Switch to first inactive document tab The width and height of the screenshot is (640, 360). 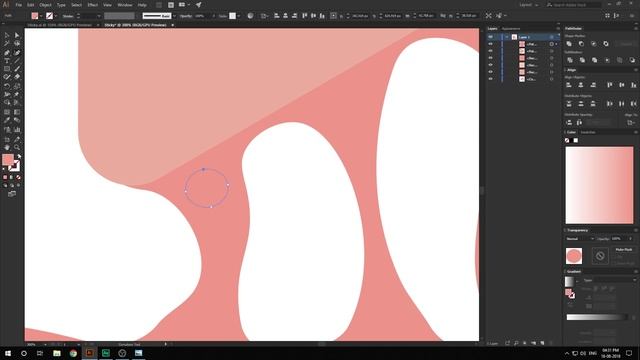[60, 25]
